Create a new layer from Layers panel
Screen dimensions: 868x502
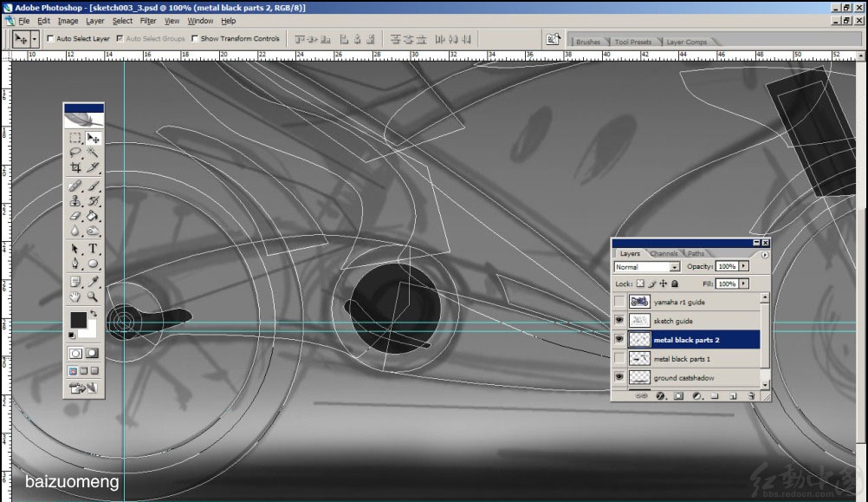tap(733, 396)
